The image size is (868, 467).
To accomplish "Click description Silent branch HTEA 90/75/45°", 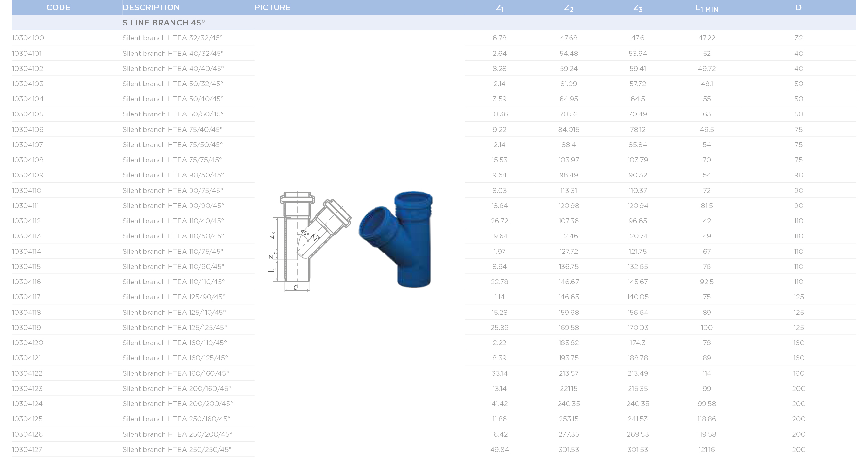I will tap(173, 191).
